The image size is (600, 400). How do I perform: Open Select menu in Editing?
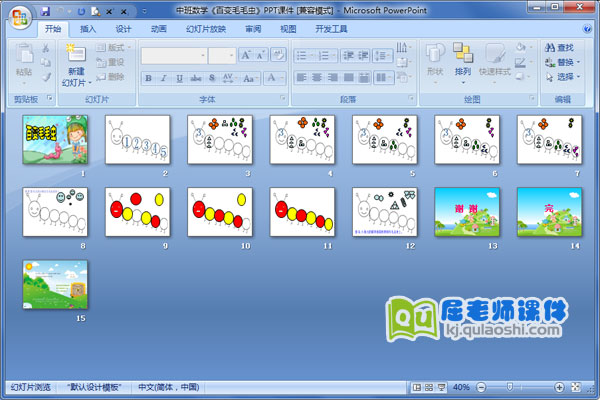[x=562, y=77]
